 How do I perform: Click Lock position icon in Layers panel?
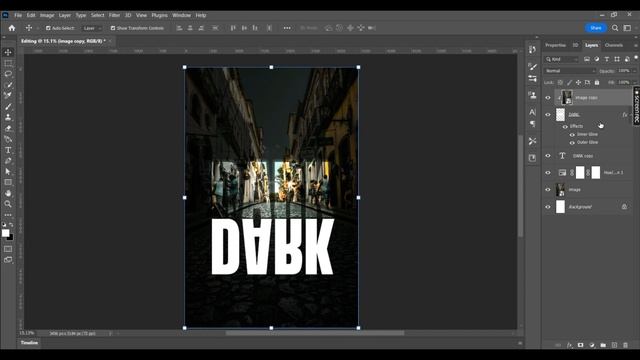(578, 82)
